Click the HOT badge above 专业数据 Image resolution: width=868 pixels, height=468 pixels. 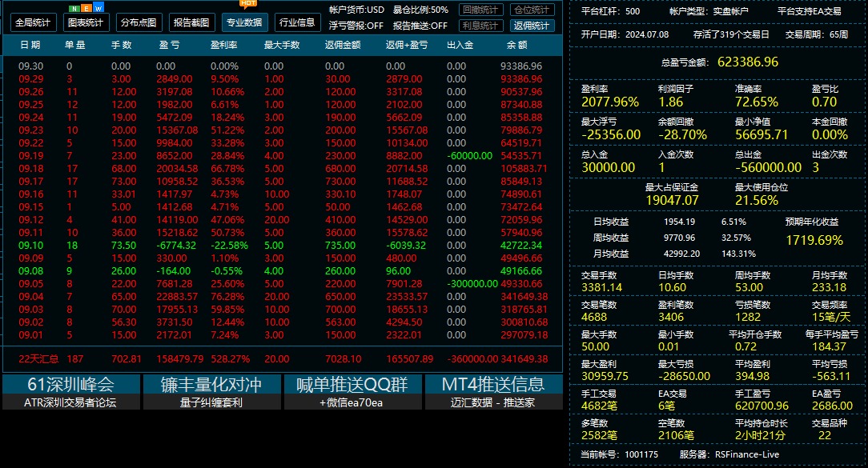pyautogui.click(x=248, y=4)
